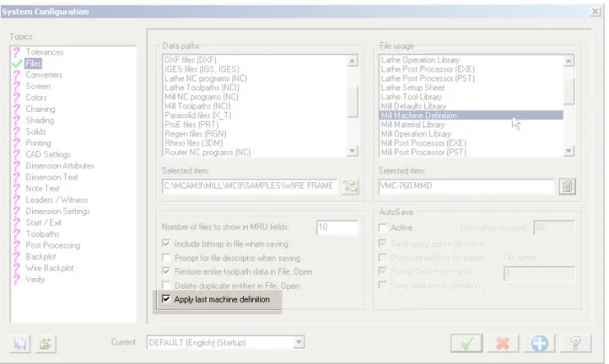Enable the AutoSave Active checkbox

383,227
